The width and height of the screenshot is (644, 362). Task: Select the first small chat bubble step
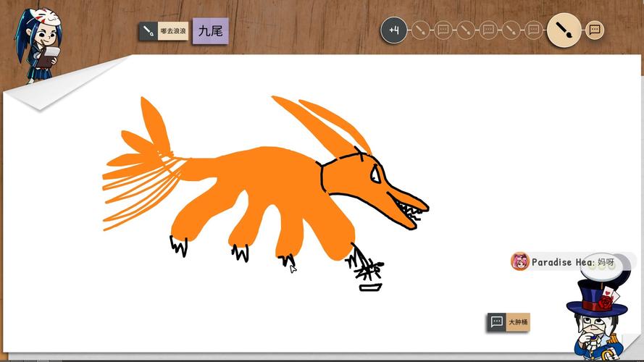(443, 30)
